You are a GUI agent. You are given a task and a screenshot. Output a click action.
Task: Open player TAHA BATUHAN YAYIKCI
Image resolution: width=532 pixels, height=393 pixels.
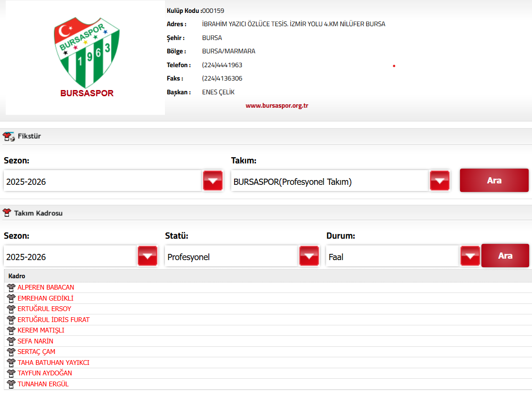[53, 363]
